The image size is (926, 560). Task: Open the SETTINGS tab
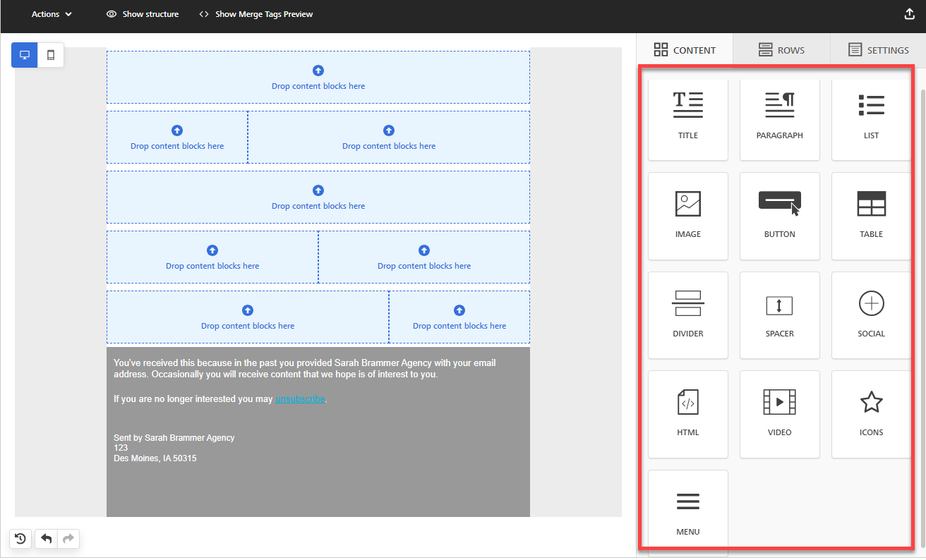880,49
